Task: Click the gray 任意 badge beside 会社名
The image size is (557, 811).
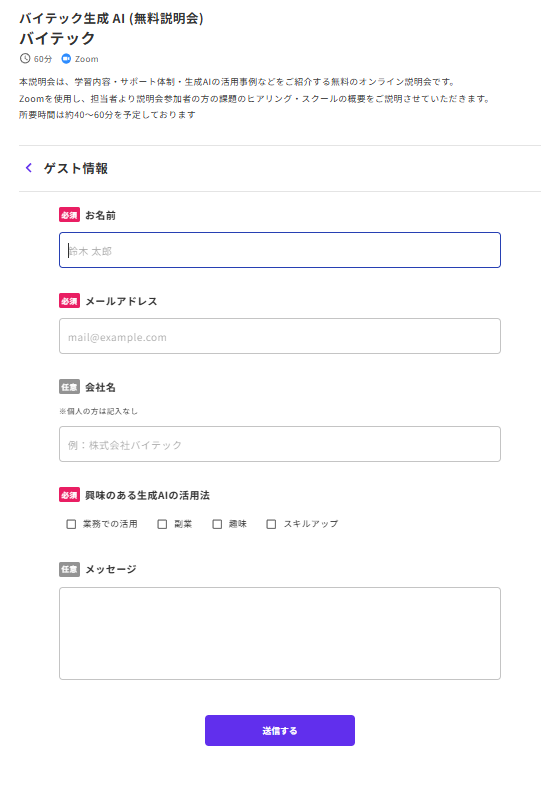Action: point(69,387)
